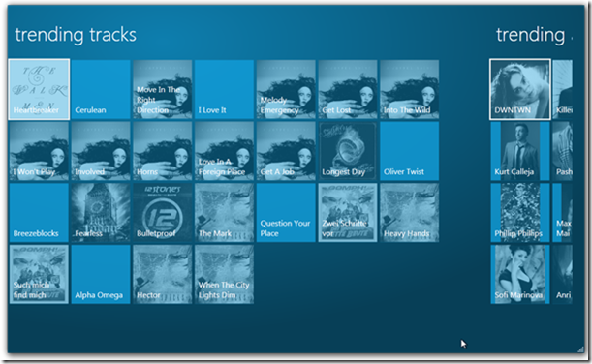
Task: Select the Such mich find mich tile
Action: coord(39,274)
